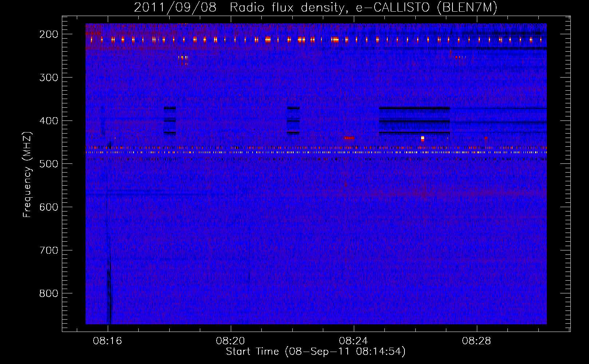Screen dimensions: 589x364
Task: Click the bright yellow-white burst near 440 MHz
Action: tap(423, 138)
